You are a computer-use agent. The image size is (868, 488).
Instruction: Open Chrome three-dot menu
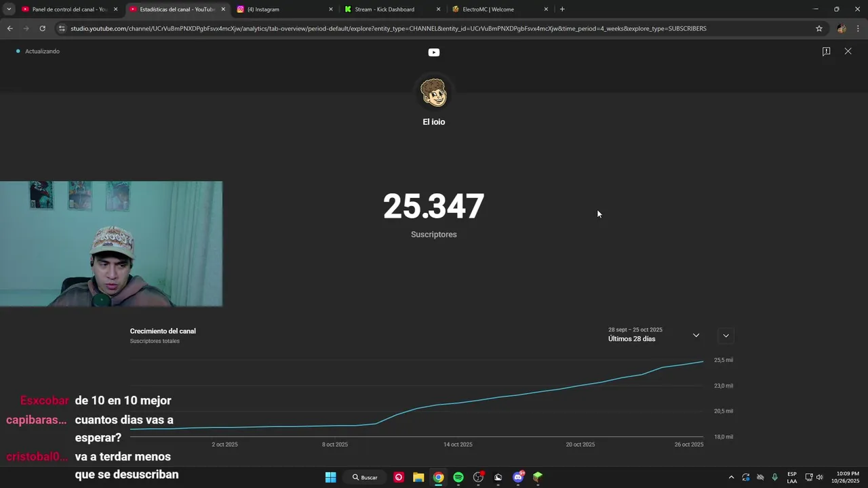(858, 28)
